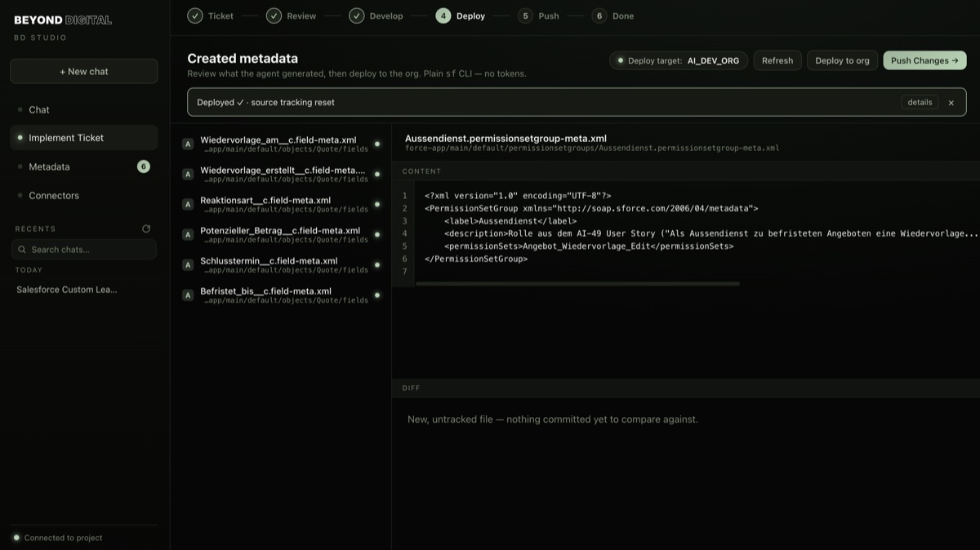Click the step 6 Done circle
Screen dimensions: 980x550
tap(599, 16)
